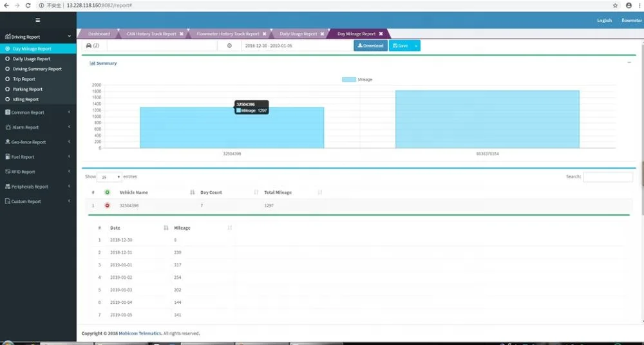Collapse the Summary panel with minus icon
The height and width of the screenshot is (345, 644).
(x=629, y=62)
